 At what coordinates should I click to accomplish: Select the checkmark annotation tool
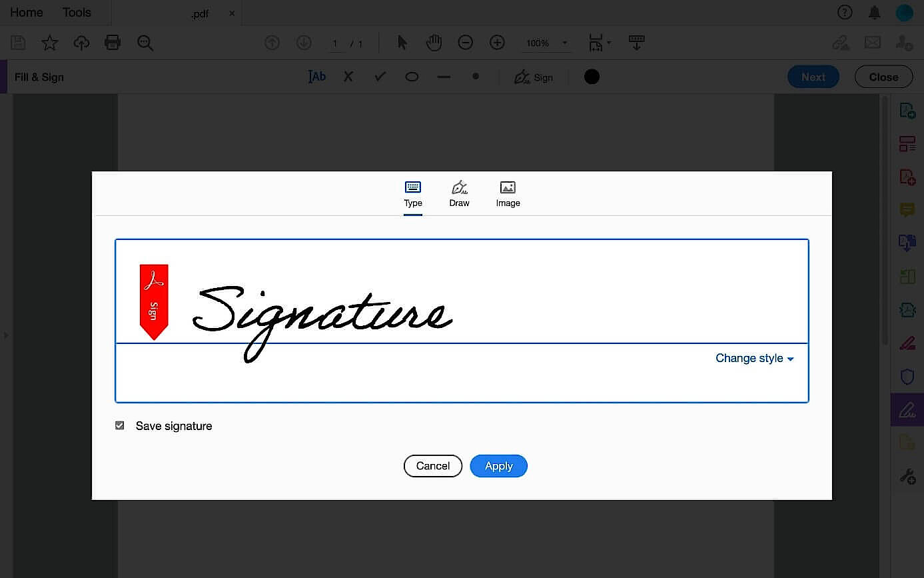click(379, 76)
